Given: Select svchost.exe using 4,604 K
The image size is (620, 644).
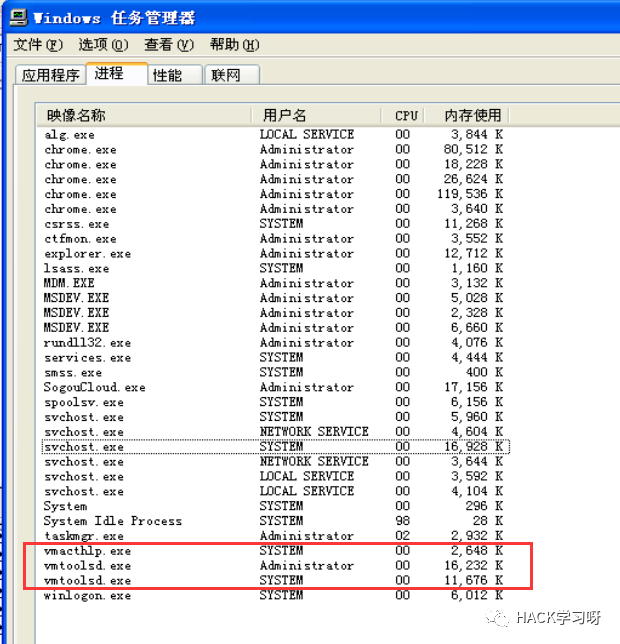Looking at the screenshot, I should (275, 431).
